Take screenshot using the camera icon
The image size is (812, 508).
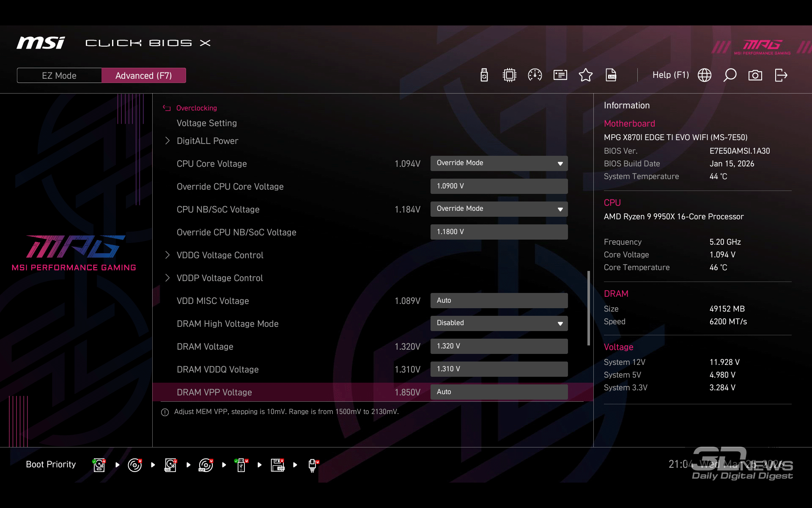[x=755, y=75]
